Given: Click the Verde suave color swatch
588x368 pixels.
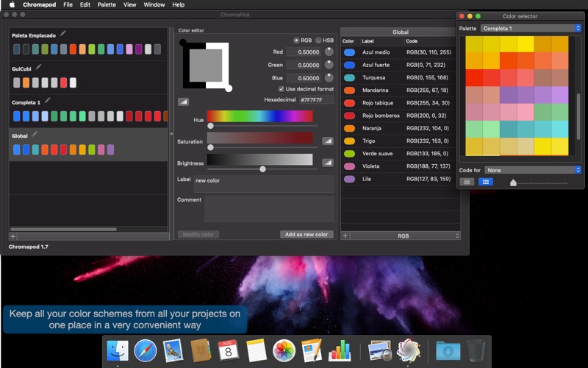Looking at the screenshot, I should pyautogui.click(x=349, y=154).
